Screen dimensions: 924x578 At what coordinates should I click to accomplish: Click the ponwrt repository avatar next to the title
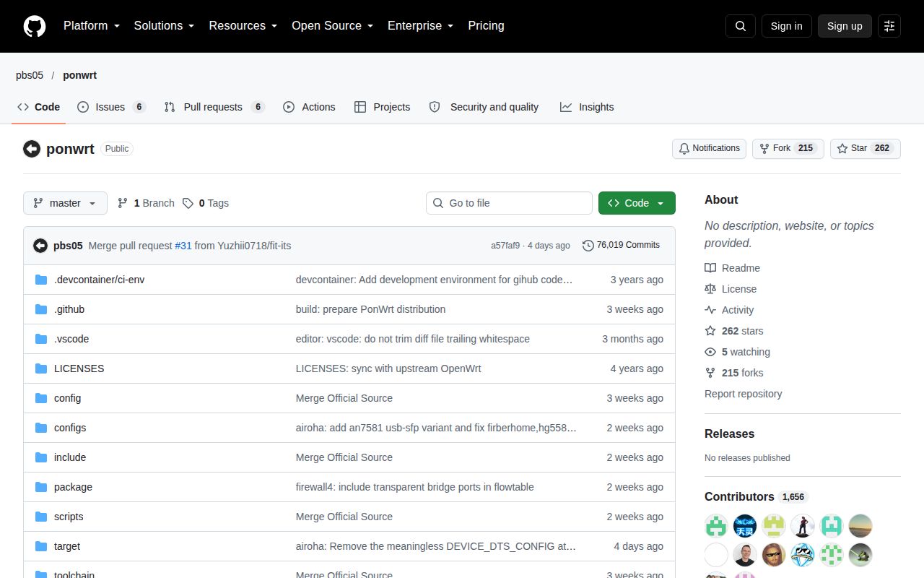[32, 149]
